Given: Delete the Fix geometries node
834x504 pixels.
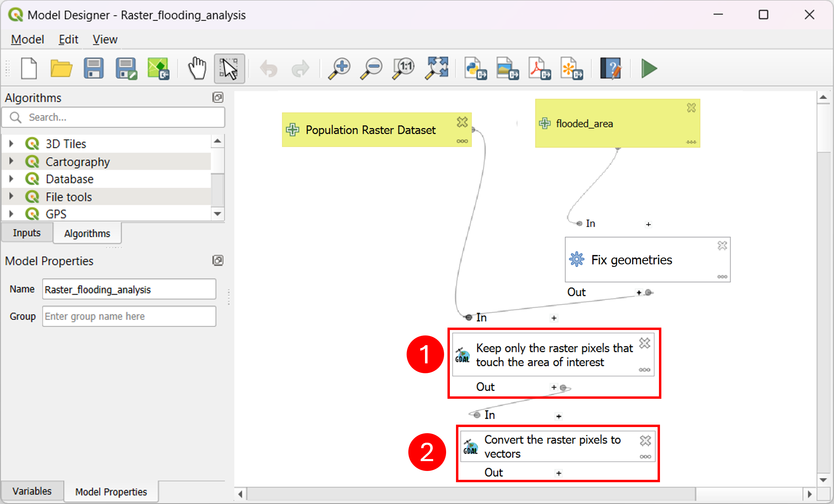Looking at the screenshot, I should [722, 246].
